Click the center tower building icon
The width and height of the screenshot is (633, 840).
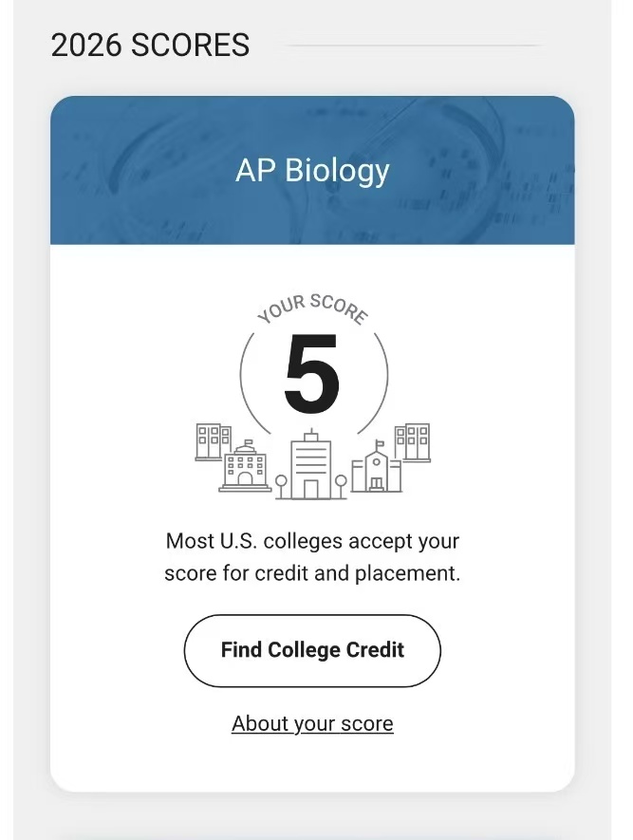[310, 464]
